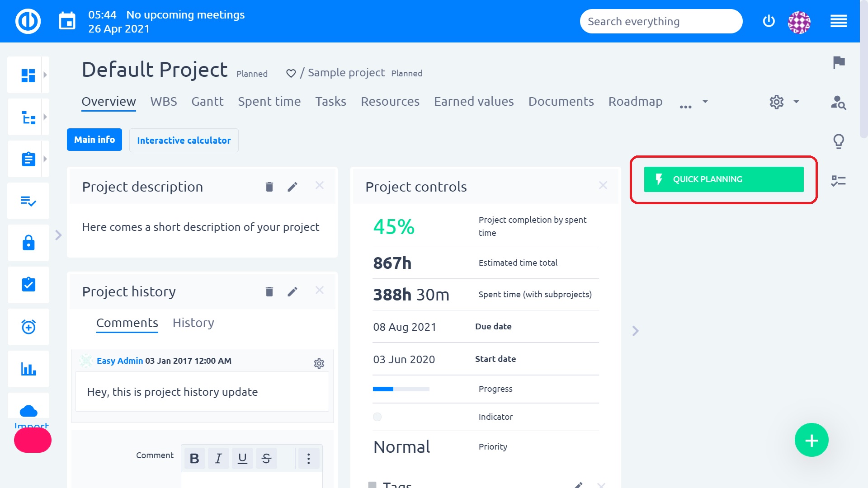The image size is (868, 488).
Task: Expand more project tabs ellipsis menu
Action: tap(686, 107)
